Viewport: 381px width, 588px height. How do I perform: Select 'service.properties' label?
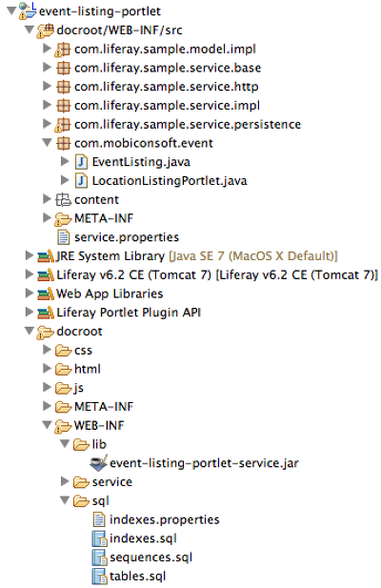pos(127,237)
